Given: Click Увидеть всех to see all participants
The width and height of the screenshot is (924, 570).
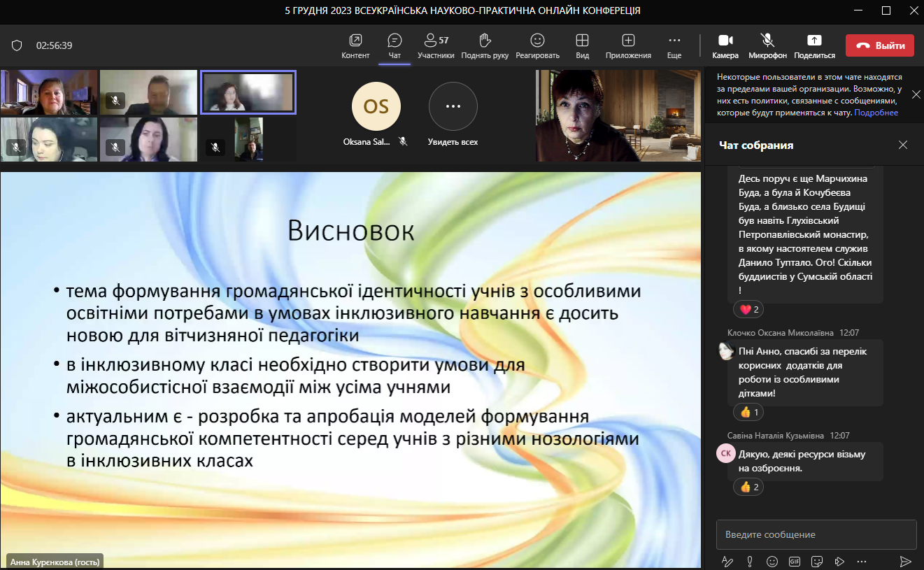Looking at the screenshot, I should (x=453, y=115).
